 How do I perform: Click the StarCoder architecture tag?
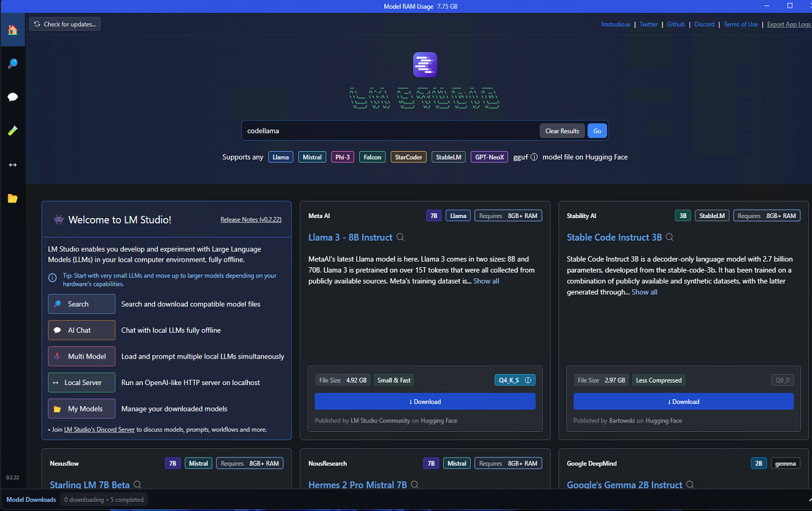[408, 157]
